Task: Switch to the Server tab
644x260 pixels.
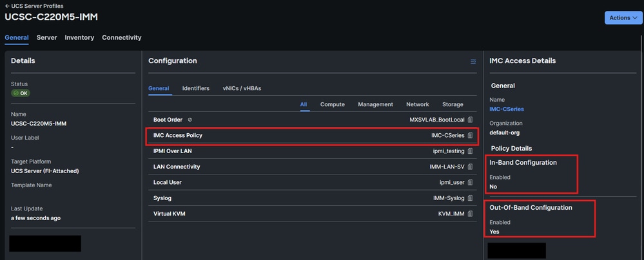Action: pyautogui.click(x=46, y=37)
